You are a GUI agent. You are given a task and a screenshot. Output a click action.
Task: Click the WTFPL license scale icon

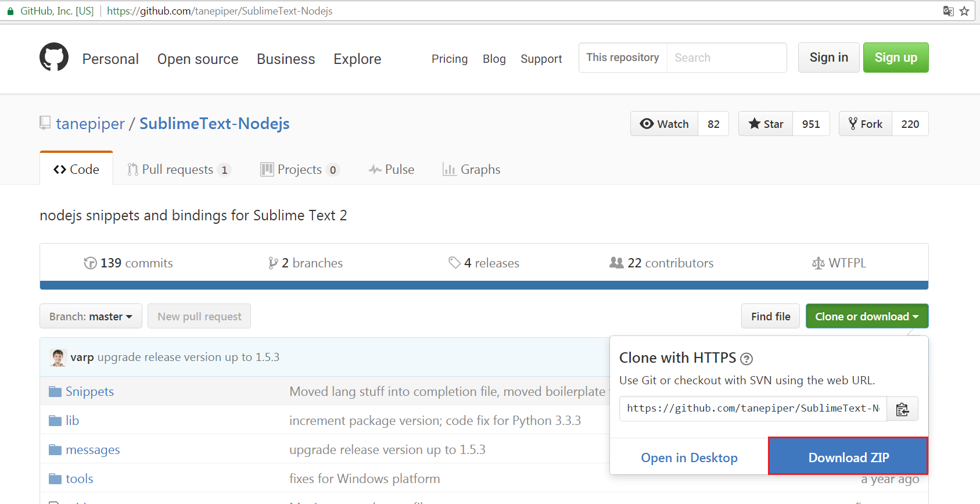818,263
